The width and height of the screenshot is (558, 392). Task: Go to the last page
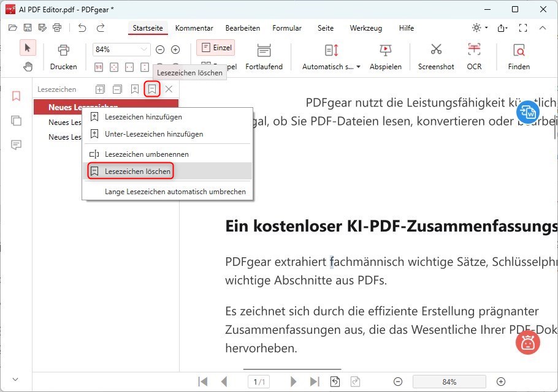coord(315,382)
